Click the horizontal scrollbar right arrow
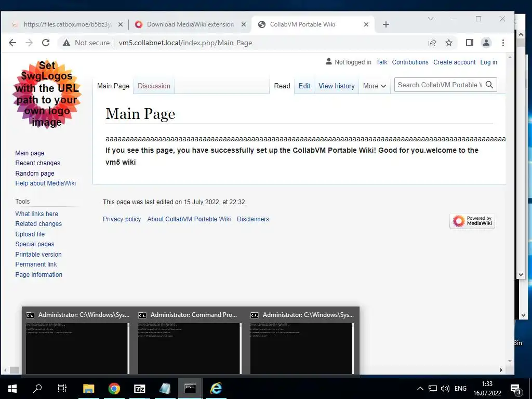The width and height of the screenshot is (532, 399). [x=501, y=370]
